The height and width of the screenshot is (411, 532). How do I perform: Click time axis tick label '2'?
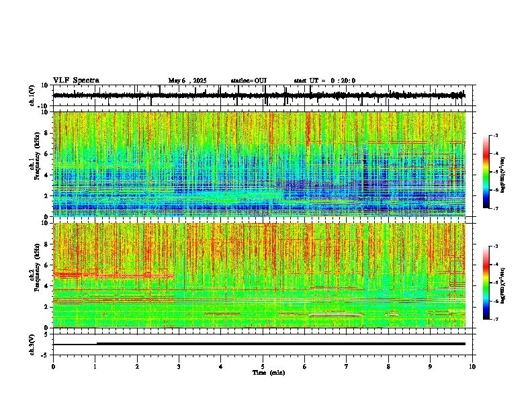137,367
